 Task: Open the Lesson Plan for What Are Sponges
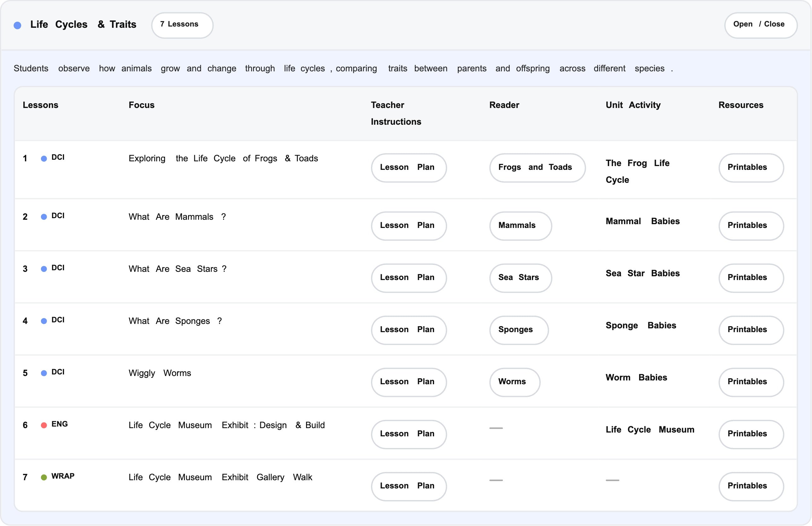pos(409,330)
